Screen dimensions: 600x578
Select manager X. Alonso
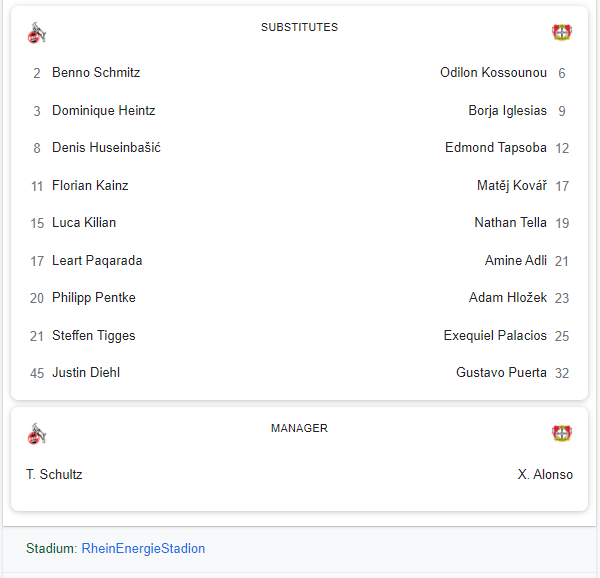click(x=545, y=474)
